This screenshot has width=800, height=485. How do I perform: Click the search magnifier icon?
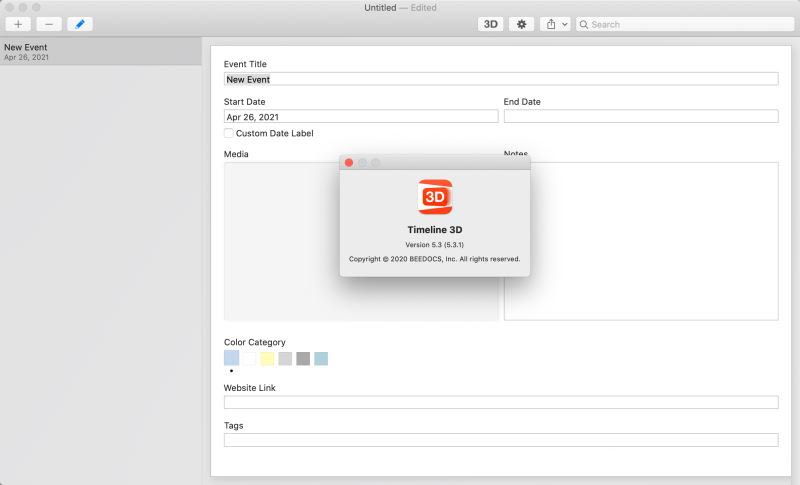coord(584,24)
